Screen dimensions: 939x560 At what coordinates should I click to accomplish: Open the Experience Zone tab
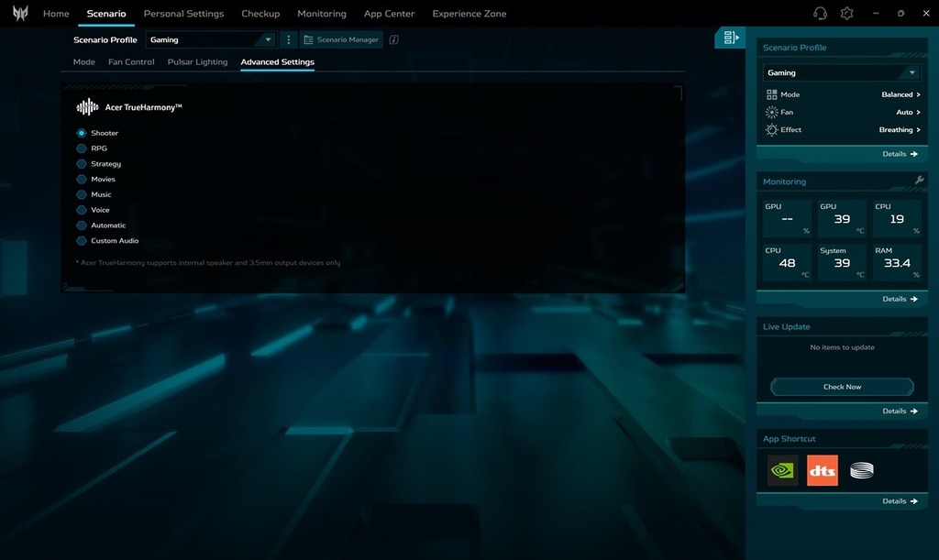[x=469, y=13]
